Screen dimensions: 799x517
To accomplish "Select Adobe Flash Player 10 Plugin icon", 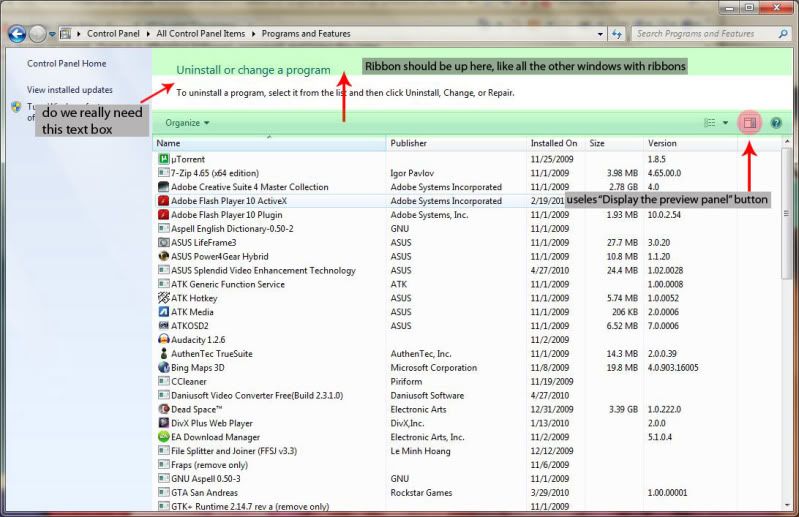I will (x=164, y=214).
